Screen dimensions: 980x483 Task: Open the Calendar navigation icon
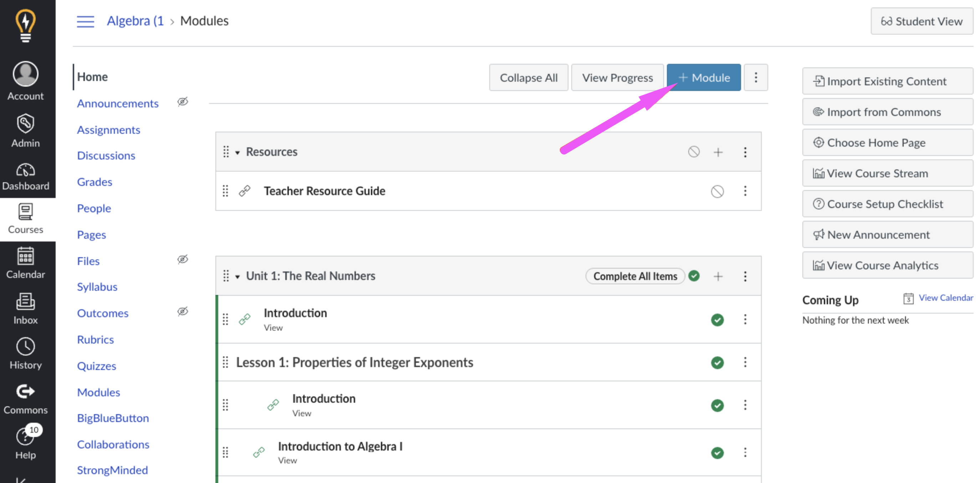[x=25, y=263]
